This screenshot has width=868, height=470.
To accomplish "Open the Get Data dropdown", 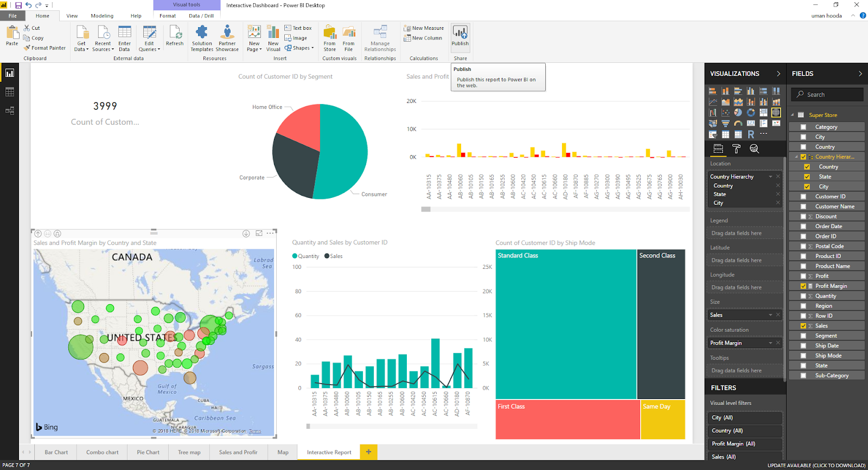I will point(81,38).
